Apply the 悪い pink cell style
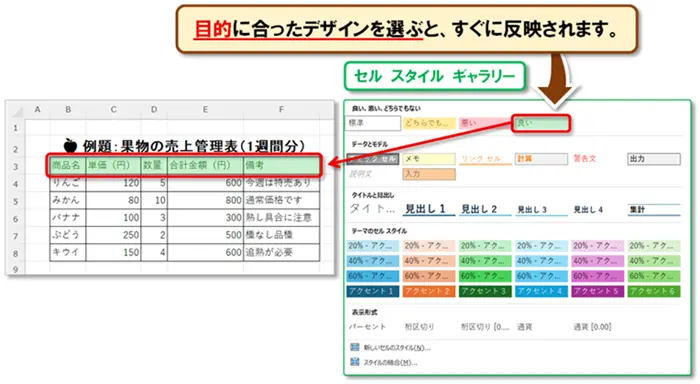 [485, 123]
